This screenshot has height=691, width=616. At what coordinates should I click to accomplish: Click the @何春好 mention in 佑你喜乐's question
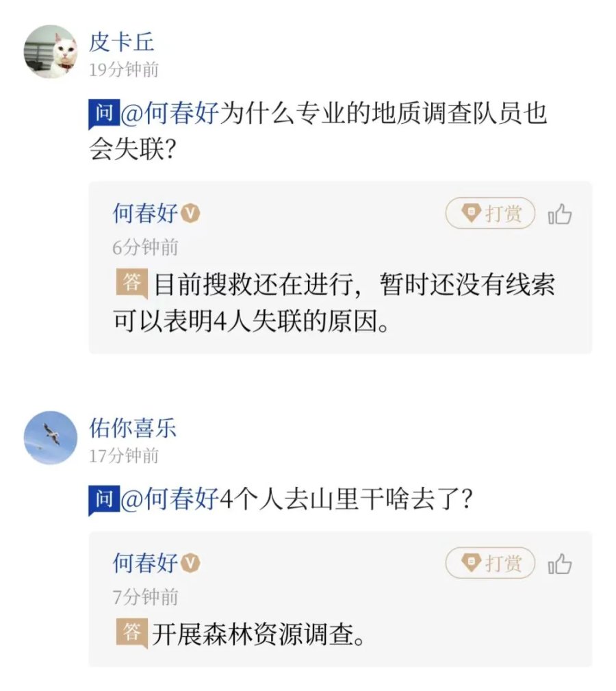tap(169, 499)
